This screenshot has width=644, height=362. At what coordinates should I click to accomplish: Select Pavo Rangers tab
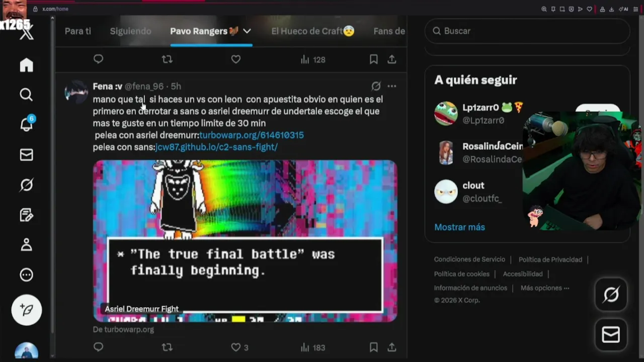(204, 31)
